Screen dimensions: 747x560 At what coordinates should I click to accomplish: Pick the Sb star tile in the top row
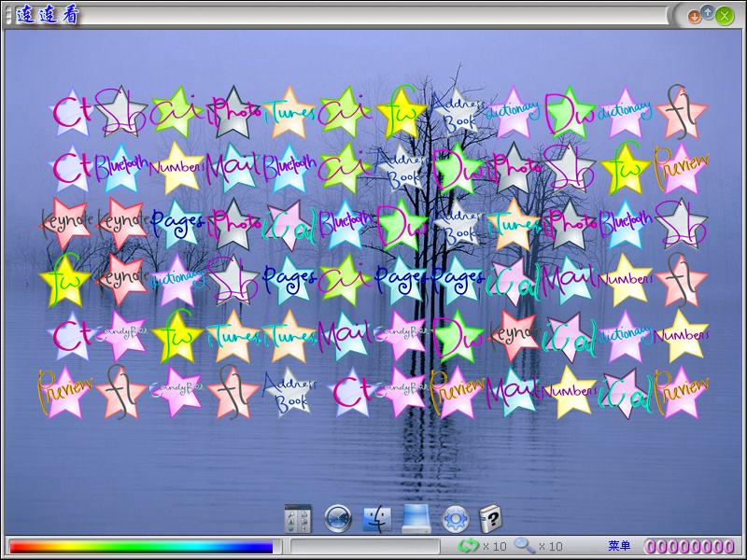pos(121,112)
